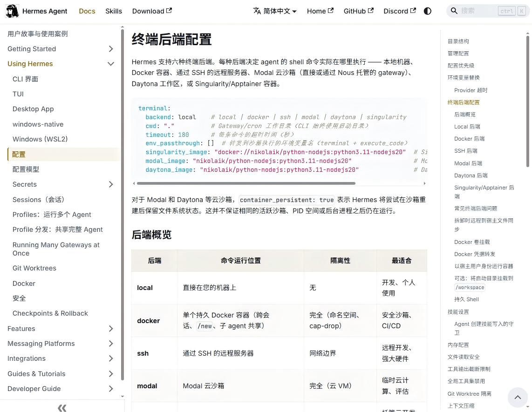Jump to 目录结构 in table of contents
The image size is (532, 412).
coord(458,41)
